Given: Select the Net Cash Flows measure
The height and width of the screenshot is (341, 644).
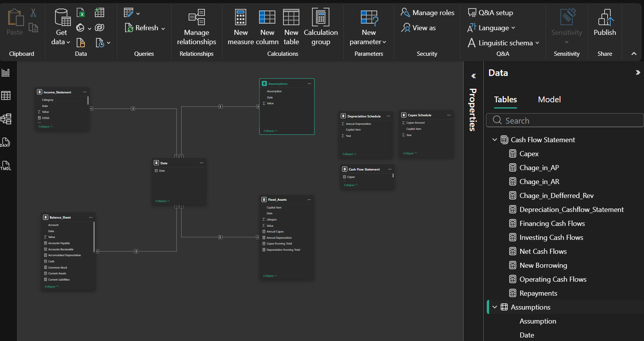Looking at the screenshot, I should pyautogui.click(x=543, y=251).
